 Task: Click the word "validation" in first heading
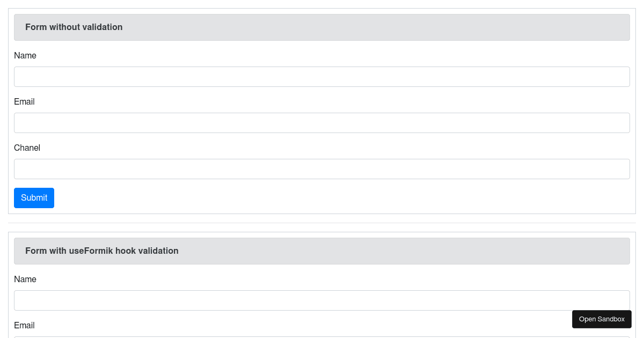[x=102, y=27]
